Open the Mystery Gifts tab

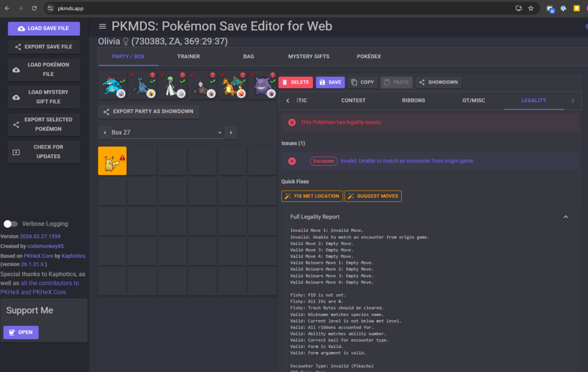pos(309,57)
